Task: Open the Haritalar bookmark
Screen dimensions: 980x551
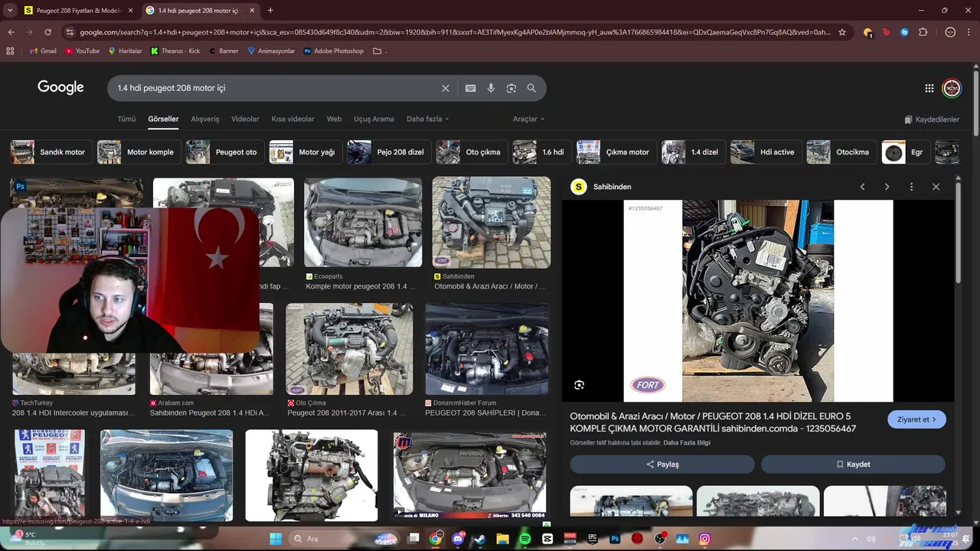Action: pyautogui.click(x=125, y=51)
